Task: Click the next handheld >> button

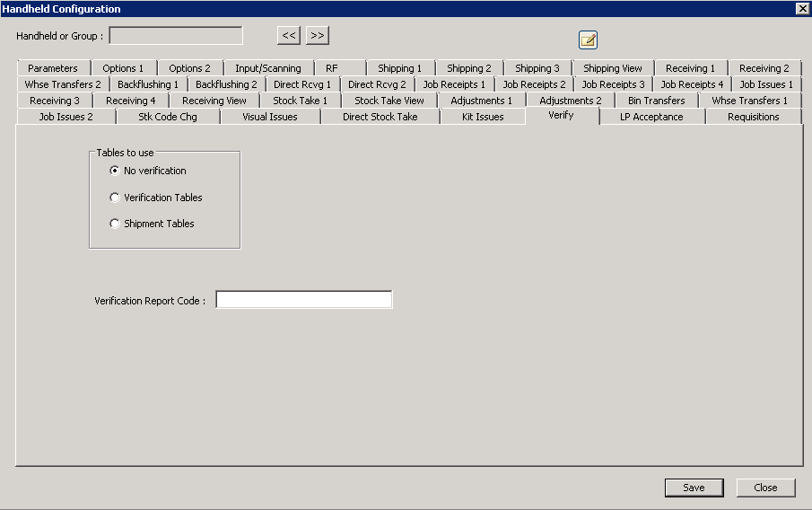Action: tap(318, 36)
